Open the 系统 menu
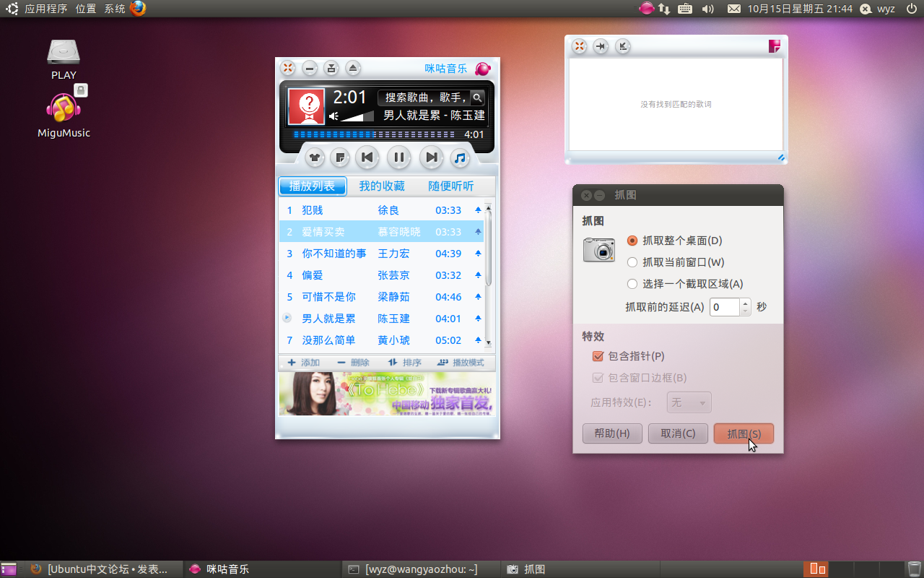Image resolution: width=924 pixels, height=578 pixels. (115, 9)
